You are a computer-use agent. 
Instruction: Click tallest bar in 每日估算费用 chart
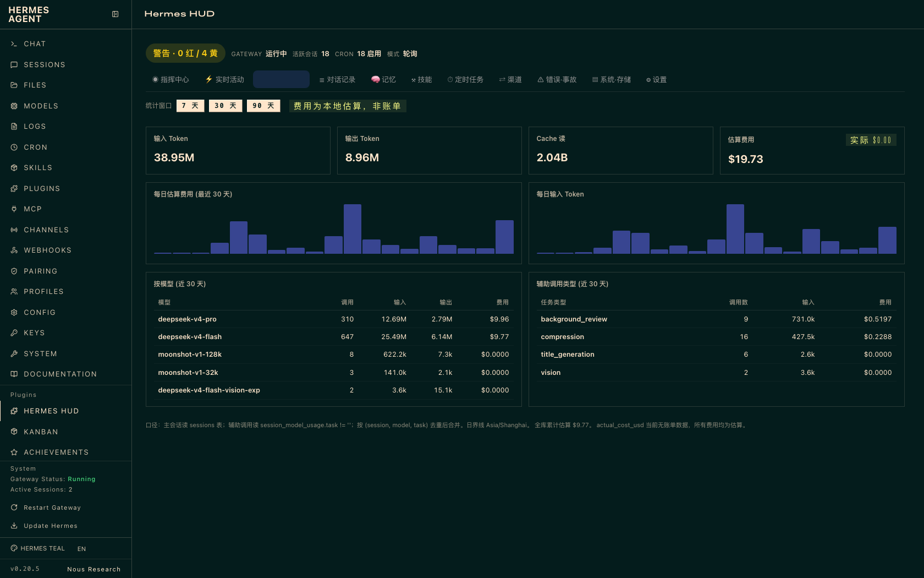(353, 229)
